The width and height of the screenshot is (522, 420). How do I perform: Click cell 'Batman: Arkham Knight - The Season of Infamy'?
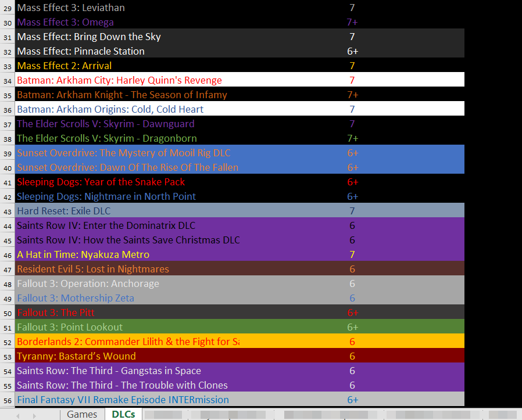coord(127,95)
